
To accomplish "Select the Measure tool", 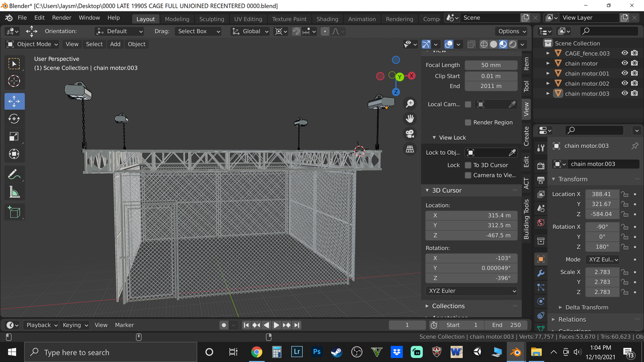I will [x=14, y=192].
